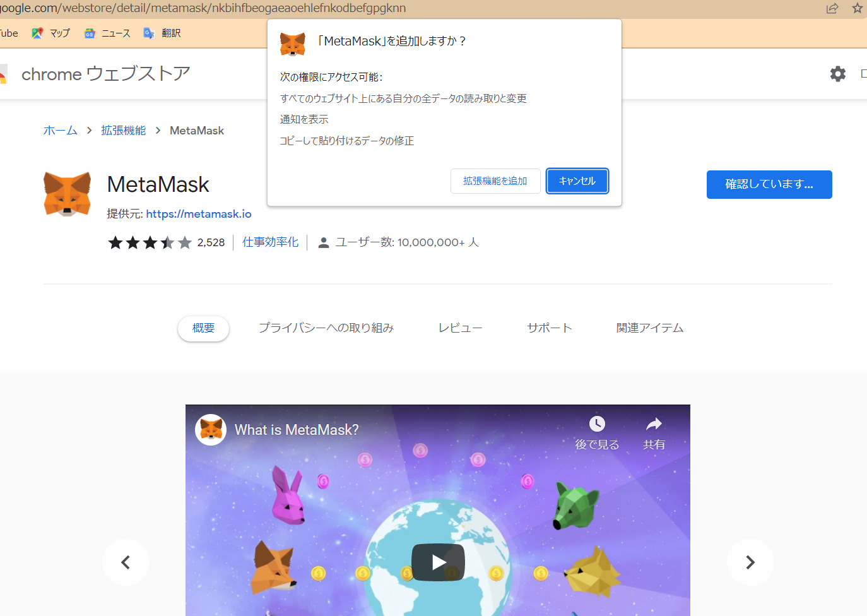
Task: Click the chrome ウェブストア title
Action: pyautogui.click(x=106, y=74)
